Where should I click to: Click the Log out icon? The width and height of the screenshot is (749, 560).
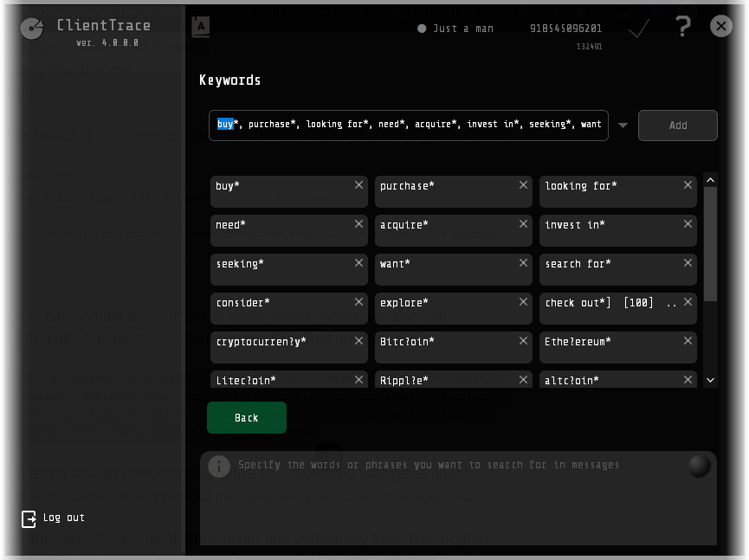[29, 519]
